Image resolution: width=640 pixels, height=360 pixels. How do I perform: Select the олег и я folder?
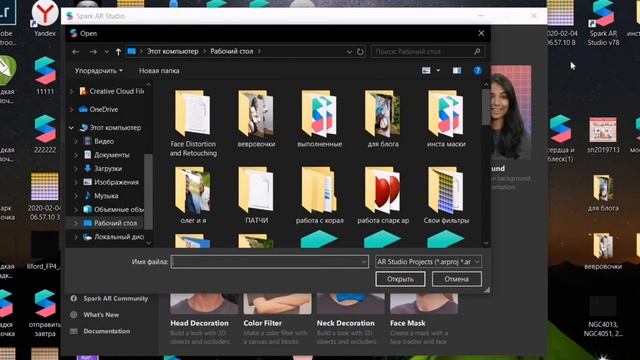point(193,195)
